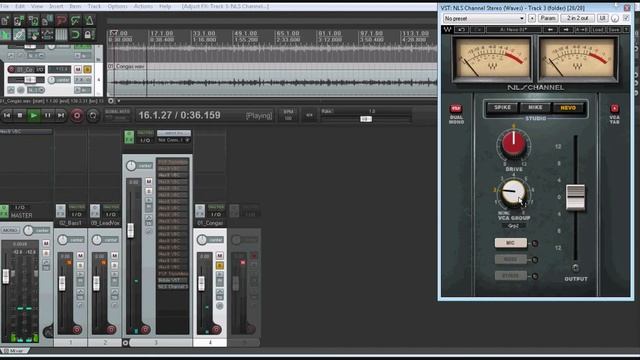Mute the folder track 3 mixer channel

149,181
